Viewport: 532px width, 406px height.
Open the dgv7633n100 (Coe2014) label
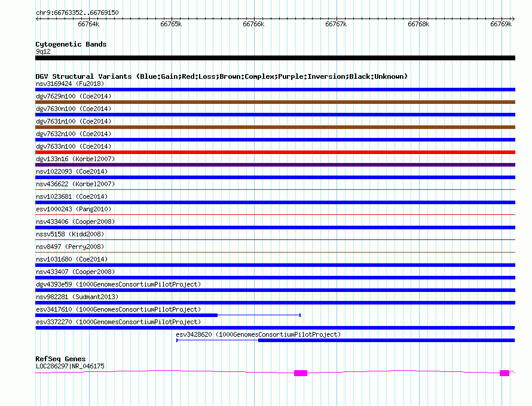pos(74,146)
